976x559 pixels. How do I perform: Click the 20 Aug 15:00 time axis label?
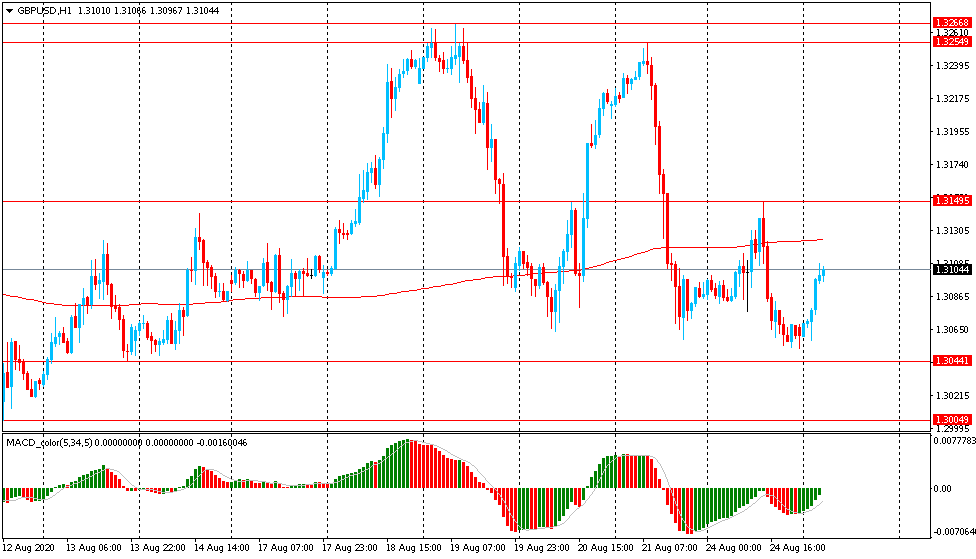[x=606, y=548]
